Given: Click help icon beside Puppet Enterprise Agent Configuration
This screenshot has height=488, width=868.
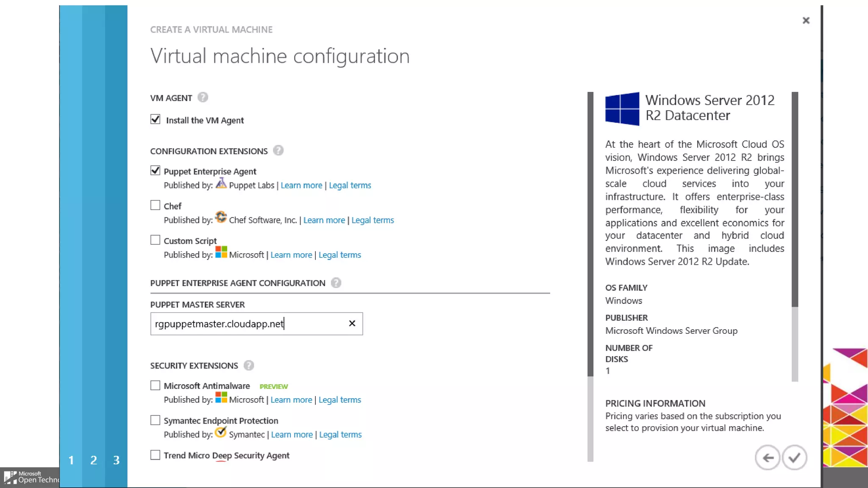Looking at the screenshot, I should (336, 283).
